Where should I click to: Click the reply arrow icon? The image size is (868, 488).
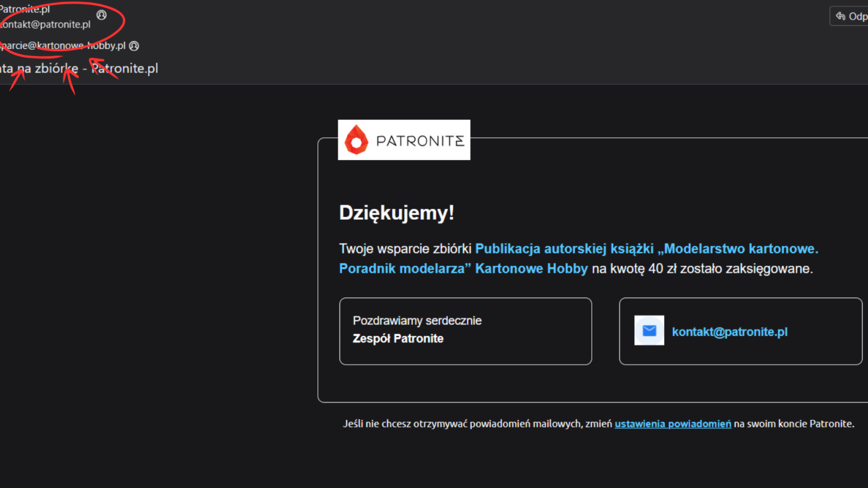pos(840,16)
